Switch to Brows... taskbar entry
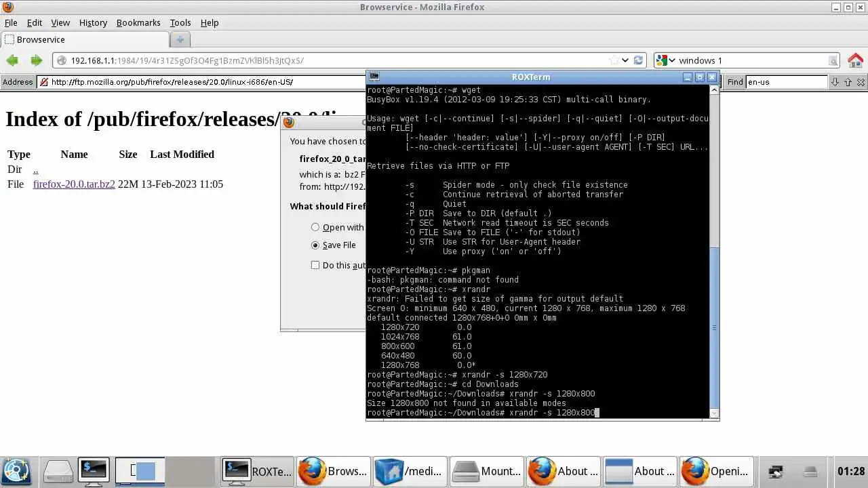 click(x=334, y=471)
